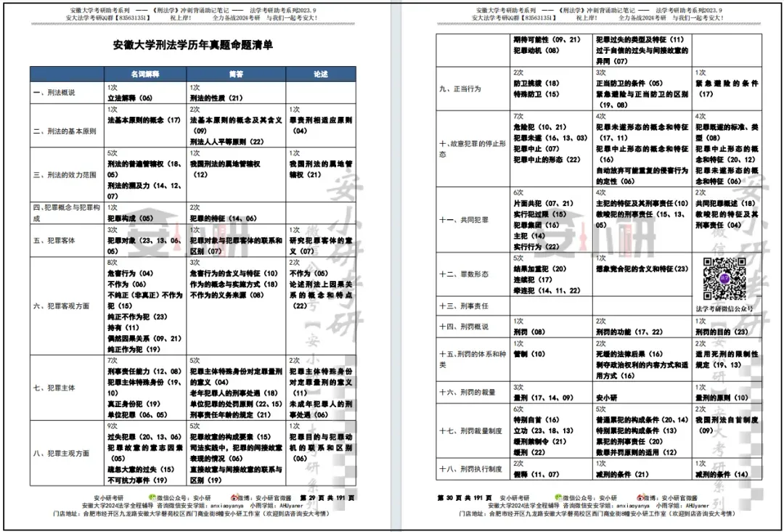
Task: Select 刑法人人平等原则（22）
Action: coord(226,142)
